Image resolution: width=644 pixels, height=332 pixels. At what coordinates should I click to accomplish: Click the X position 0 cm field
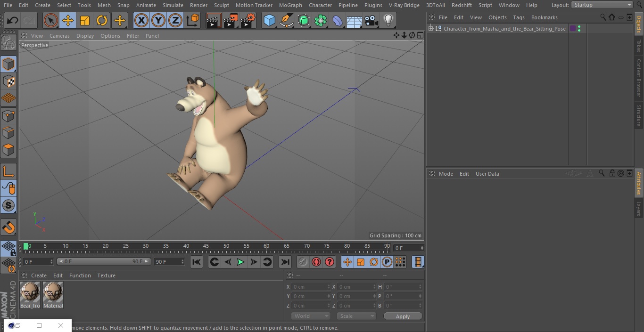(x=311, y=287)
